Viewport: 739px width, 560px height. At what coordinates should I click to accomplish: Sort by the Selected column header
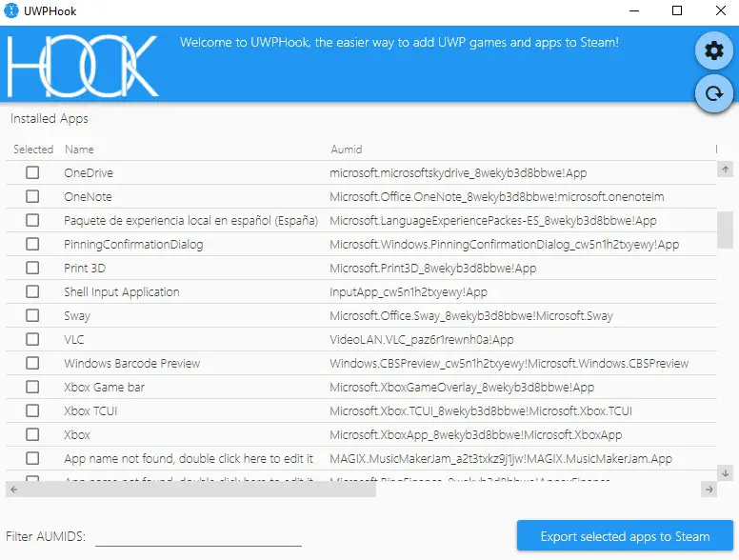[33, 150]
